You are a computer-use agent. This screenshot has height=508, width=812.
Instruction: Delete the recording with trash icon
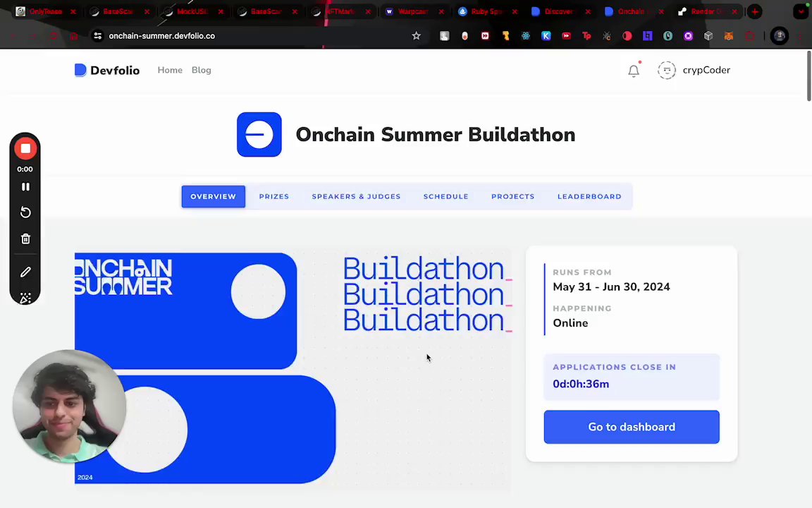(25, 239)
